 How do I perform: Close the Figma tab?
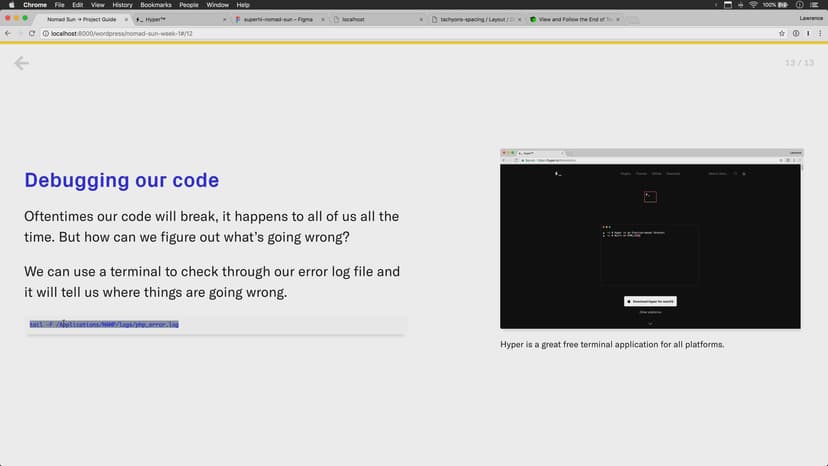tap(323, 20)
